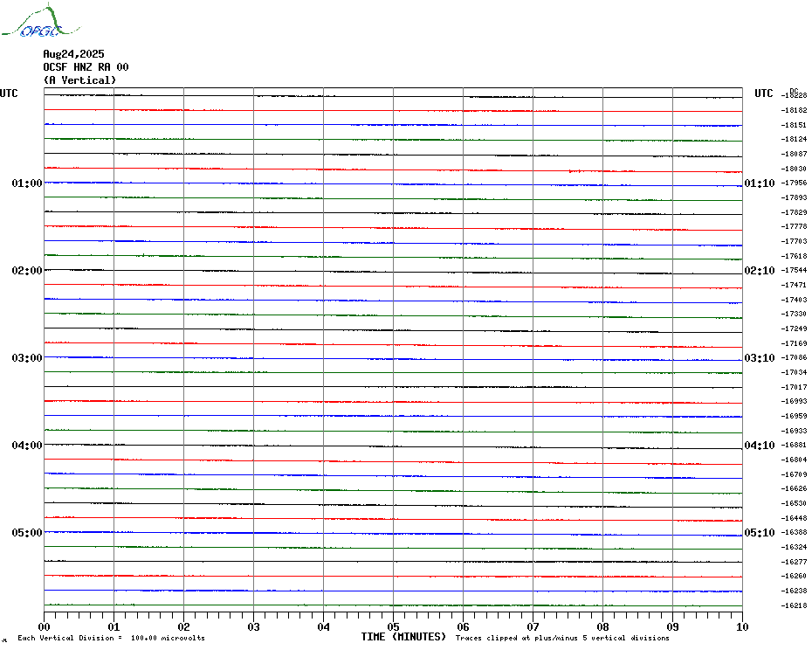
Task: Select the DC offset value -18124
Action: pyautogui.click(x=794, y=140)
